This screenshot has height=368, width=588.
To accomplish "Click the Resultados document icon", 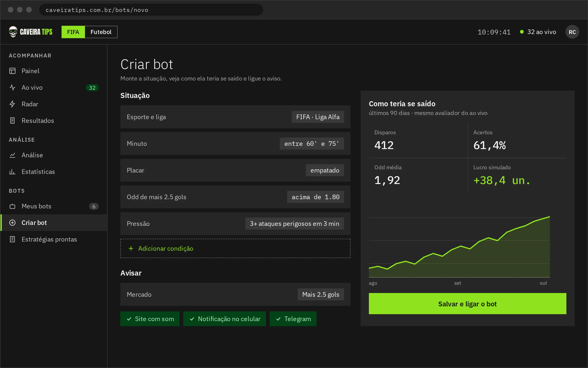I will 12,121.
